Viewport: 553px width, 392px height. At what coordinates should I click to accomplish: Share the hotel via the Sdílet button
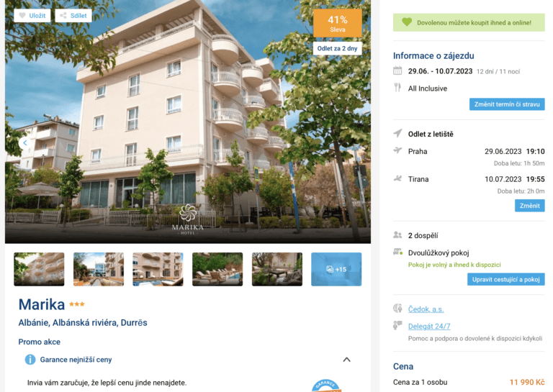pyautogui.click(x=73, y=16)
